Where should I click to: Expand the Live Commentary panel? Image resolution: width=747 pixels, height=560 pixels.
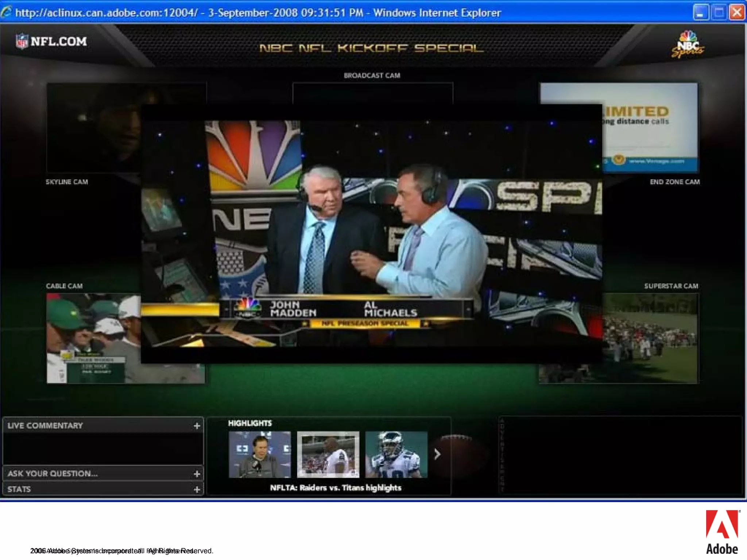pyautogui.click(x=197, y=425)
